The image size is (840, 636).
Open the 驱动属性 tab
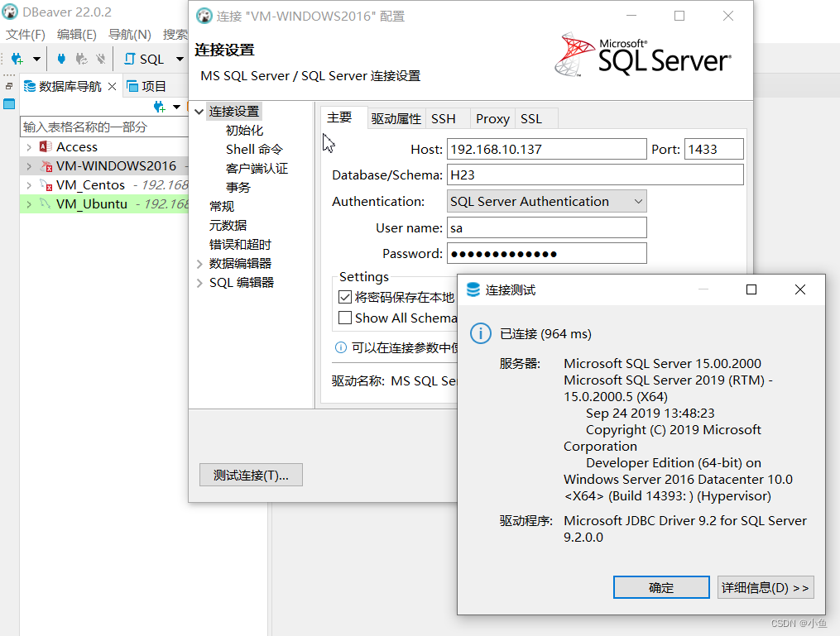coord(396,117)
